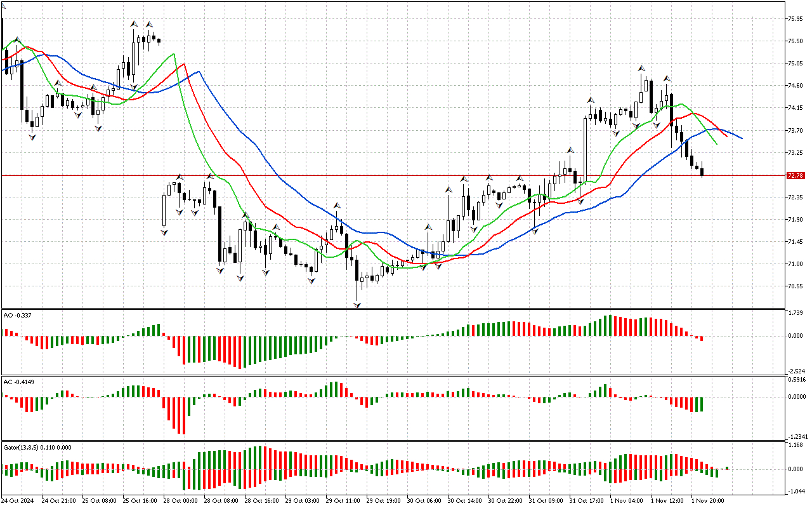Click the 74.15 price axis value
The image size is (812, 508).
(x=795, y=108)
